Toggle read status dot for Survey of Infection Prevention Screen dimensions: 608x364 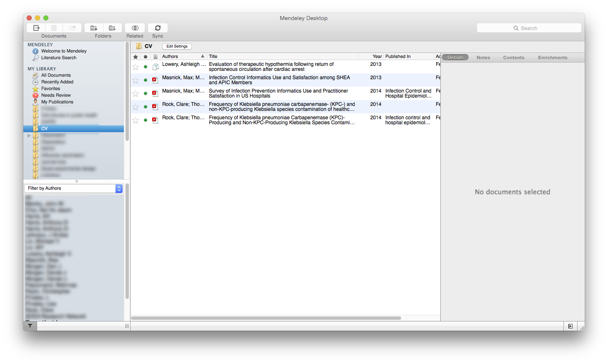[146, 93]
